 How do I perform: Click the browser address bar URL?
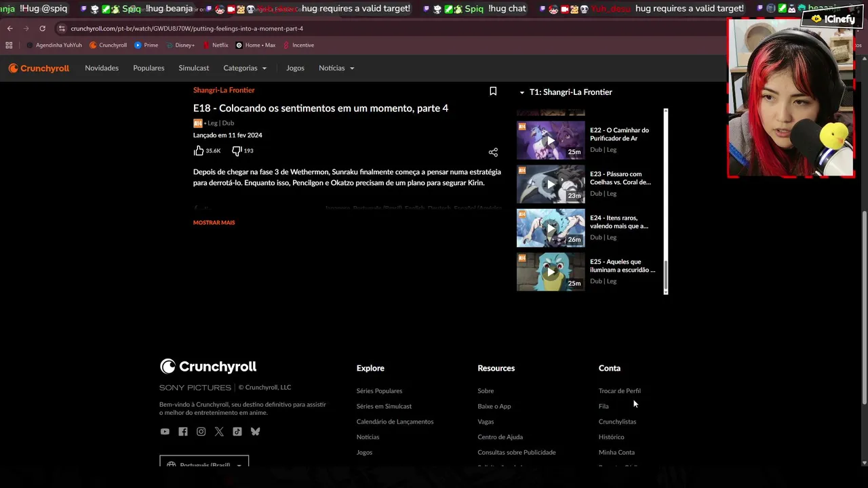(187, 28)
